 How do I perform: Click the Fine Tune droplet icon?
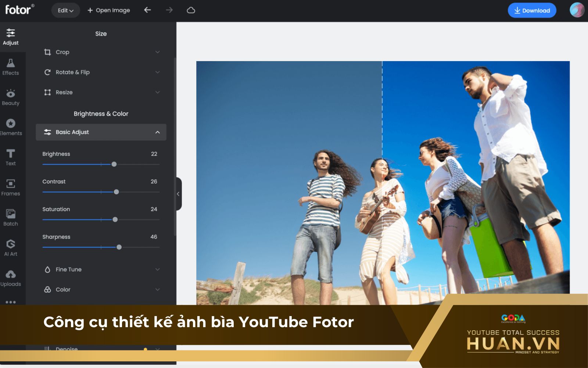[x=47, y=269]
